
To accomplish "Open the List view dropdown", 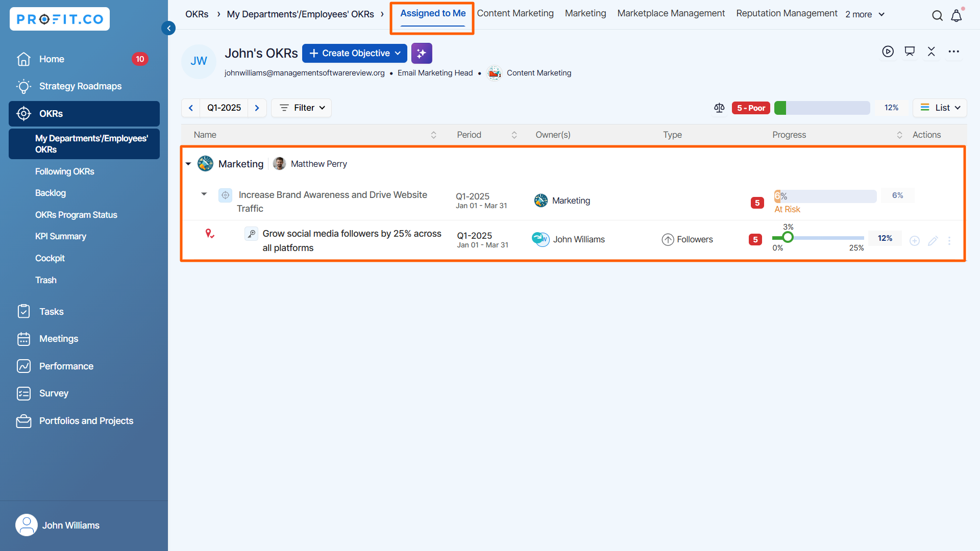I will (x=940, y=108).
